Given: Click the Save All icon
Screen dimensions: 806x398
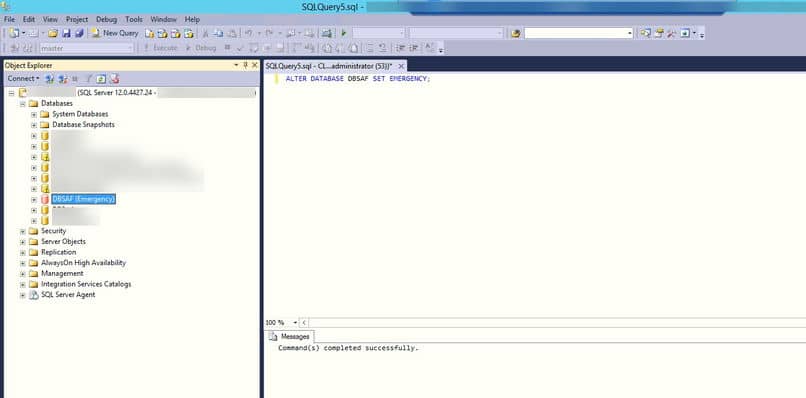Looking at the screenshot, I should click(79, 33).
